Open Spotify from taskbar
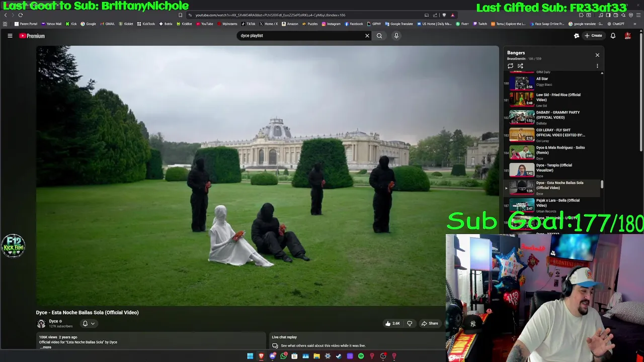Image resolution: width=644 pixels, height=362 pixels. pyautogui.click(x=361, y=356)
